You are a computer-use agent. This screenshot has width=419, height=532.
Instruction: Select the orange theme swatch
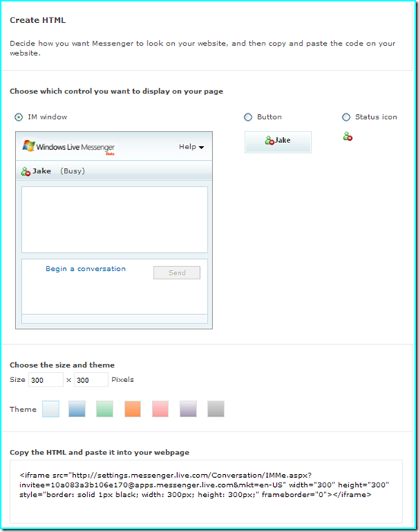[132, 409]
